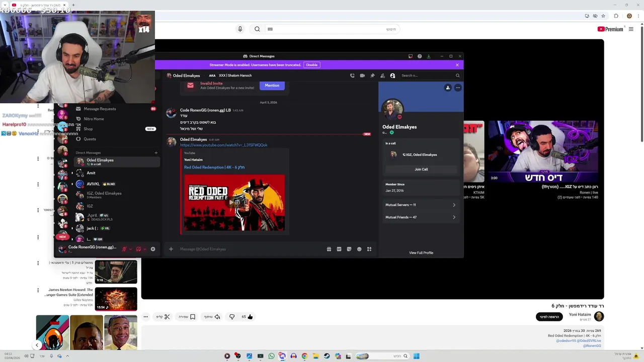644x362 pixels.
Task: Open YouTube hamburger guide menu
Action: (631, 29)
